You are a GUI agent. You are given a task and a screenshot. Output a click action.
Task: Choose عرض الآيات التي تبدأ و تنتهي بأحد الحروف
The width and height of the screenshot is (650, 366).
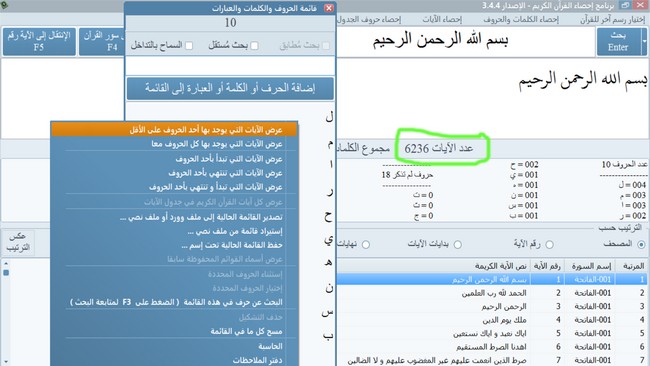point(174,187)
